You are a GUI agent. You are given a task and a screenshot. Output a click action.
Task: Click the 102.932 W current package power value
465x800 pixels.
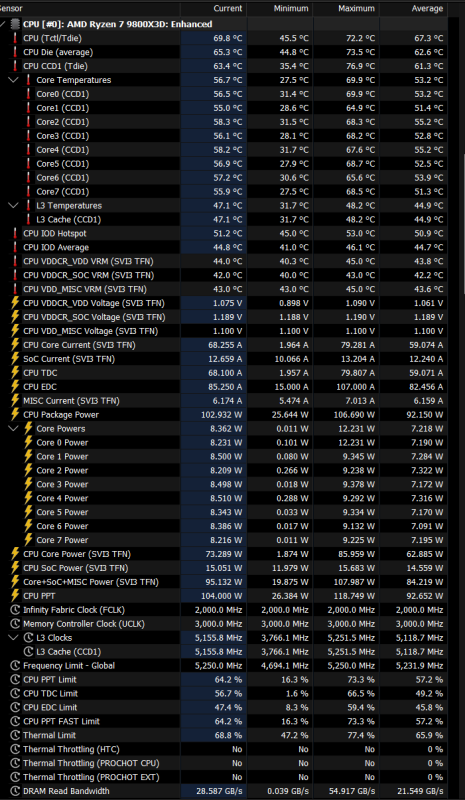coord(221,414)
